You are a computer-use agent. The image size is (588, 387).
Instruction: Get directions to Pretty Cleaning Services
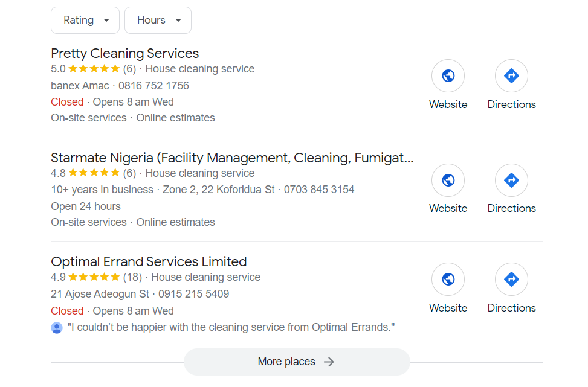pos(511,75)
